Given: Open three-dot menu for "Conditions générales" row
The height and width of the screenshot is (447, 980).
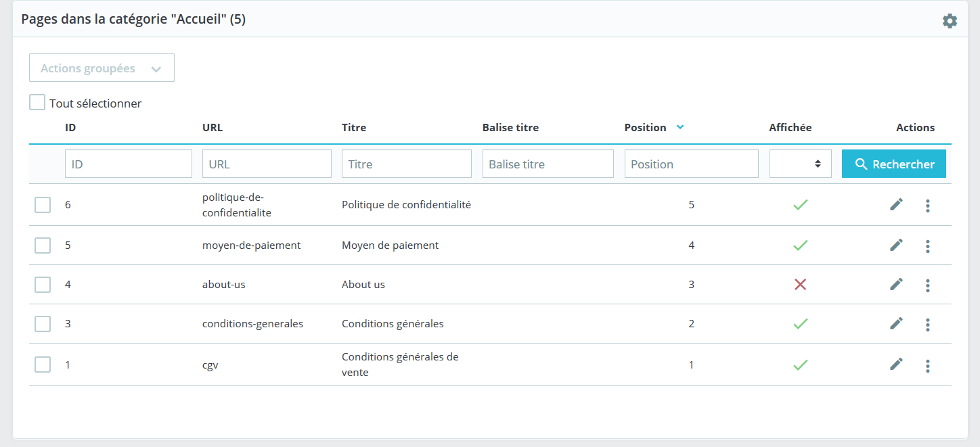Looking at the screenshot, I should [928, 325].
